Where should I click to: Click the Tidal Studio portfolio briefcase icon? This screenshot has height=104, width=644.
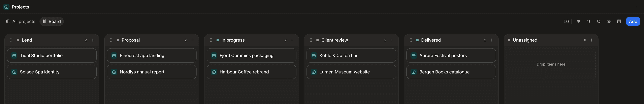click(x=14, y=56)
